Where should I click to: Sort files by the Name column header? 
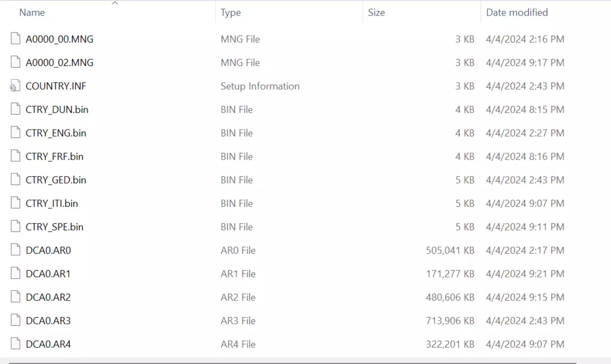pos(32,13)
